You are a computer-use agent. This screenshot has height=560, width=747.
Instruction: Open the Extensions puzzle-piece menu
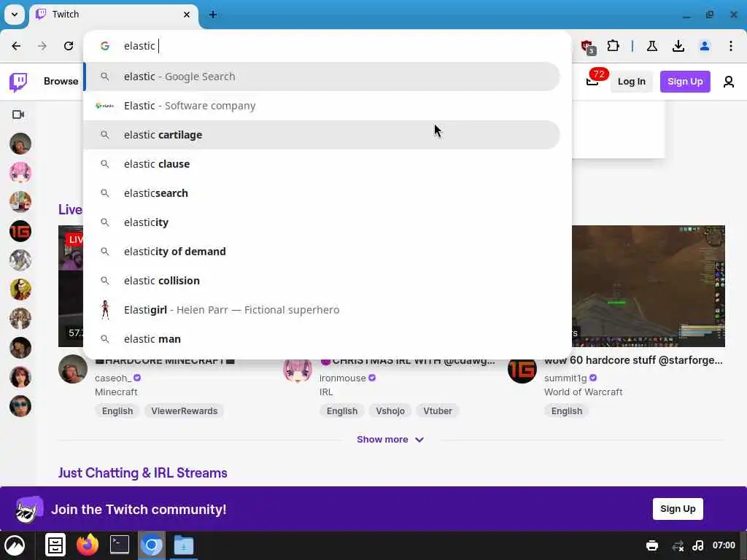(613, 46)
